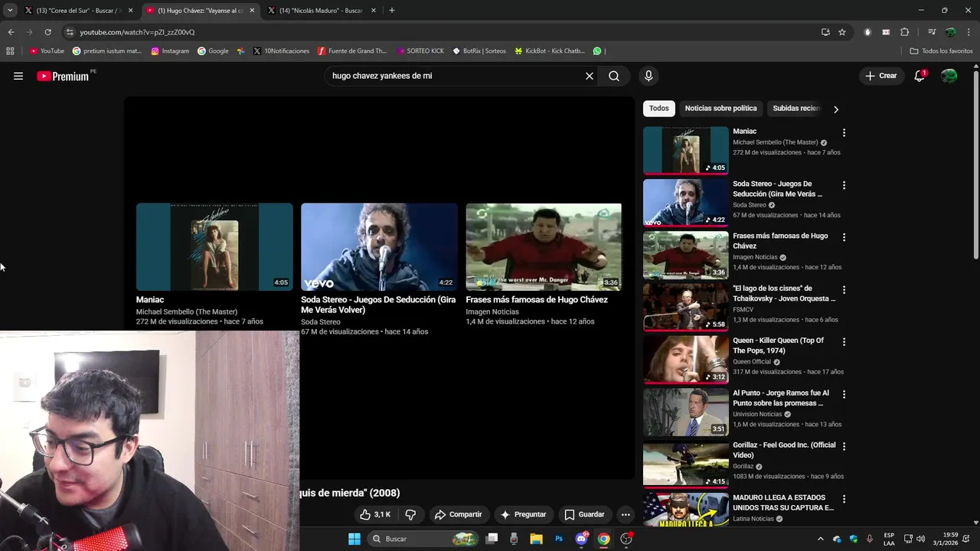The width and height of the screenshot is (980, 551).
Task: Select the Todos filter chip
Action: tap(659, 109)
